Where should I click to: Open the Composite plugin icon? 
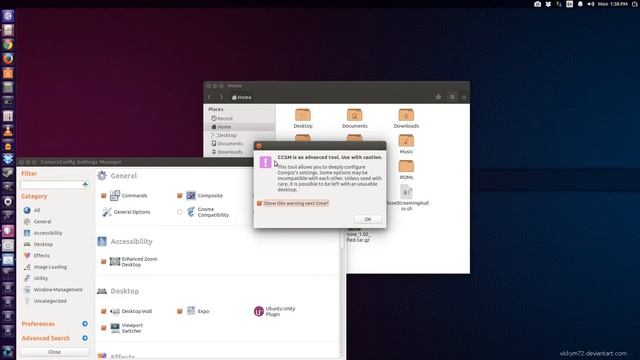click(191, 196)
